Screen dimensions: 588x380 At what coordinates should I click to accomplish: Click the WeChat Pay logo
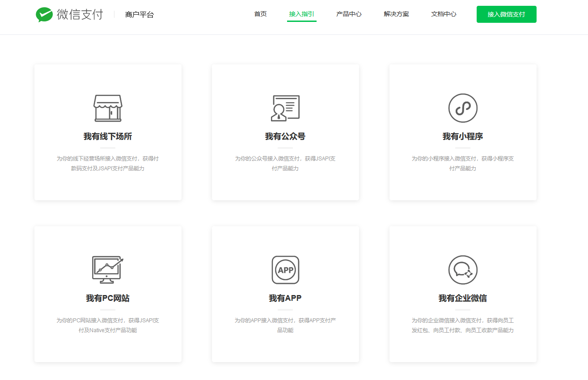[69, 14]
